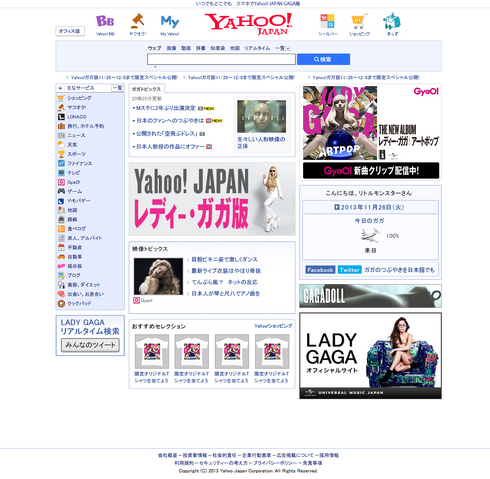Open Y!モバゲー in the sidebar
The width and height of the screenshot is (490, 479).
[x=79, y=201]
